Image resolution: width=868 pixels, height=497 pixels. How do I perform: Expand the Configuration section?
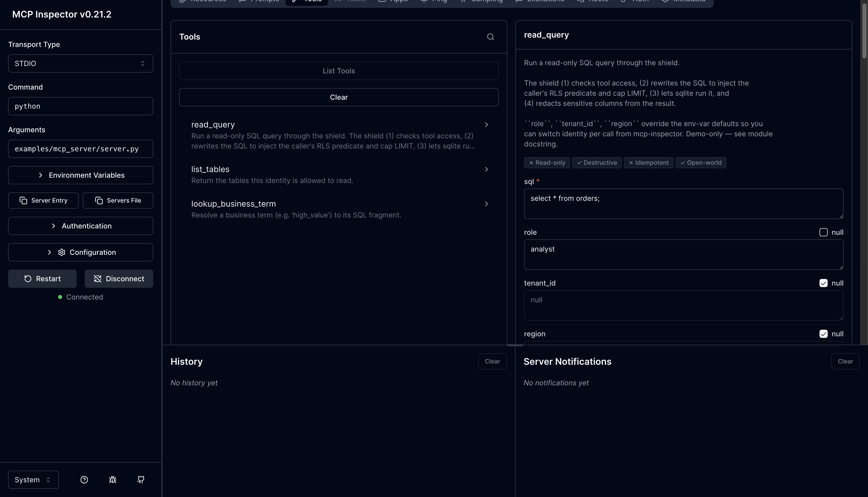[x=80, y=252]
